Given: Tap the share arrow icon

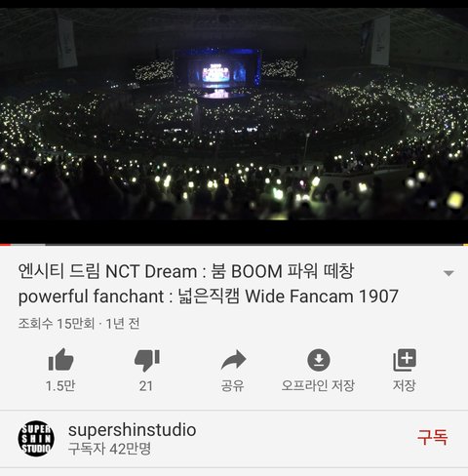Looking at the screenshot, I should click(233, 360).
